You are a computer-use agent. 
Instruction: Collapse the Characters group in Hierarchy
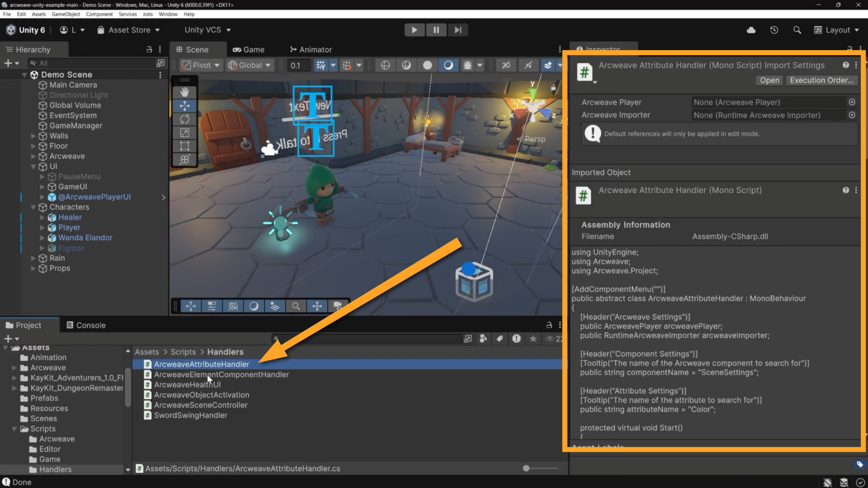point(33,207)
